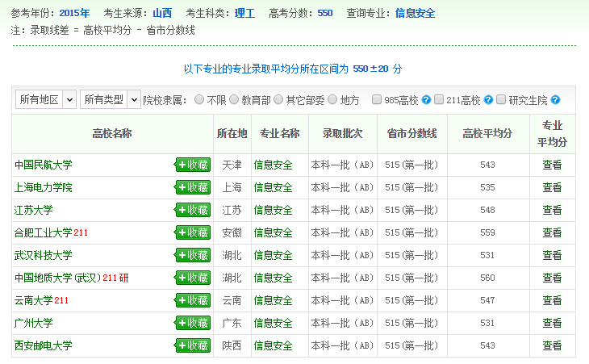Bookmark 合肥工业大学 using the 收藏 button

(x=192, y=232)
